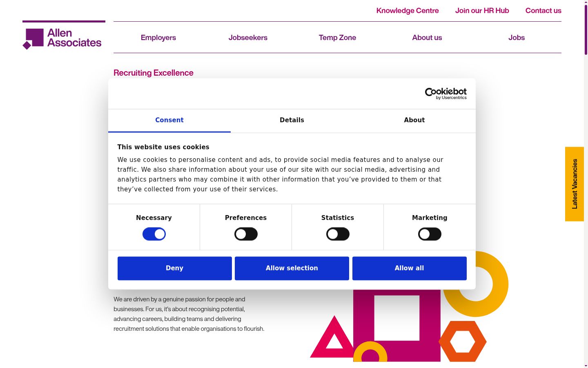Enable the Statistics cookies switch

tap(338, 234)
